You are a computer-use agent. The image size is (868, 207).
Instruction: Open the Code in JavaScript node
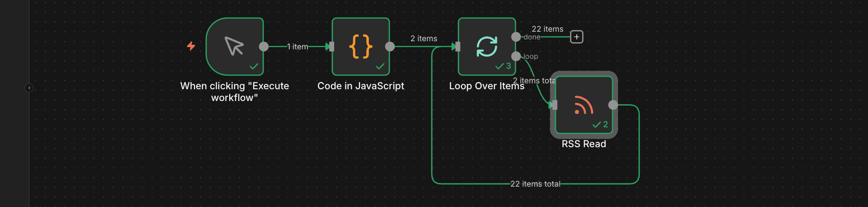(361, 47)
